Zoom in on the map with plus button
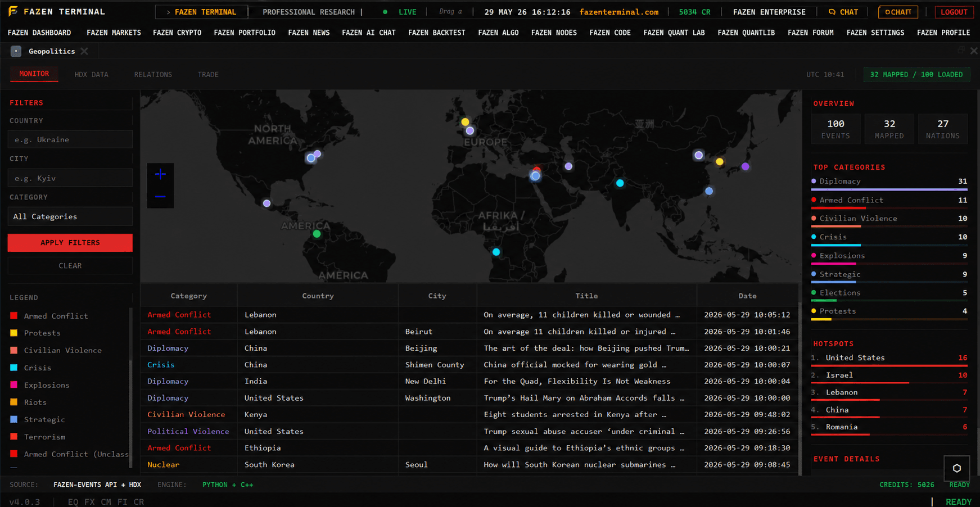This screenshot has height=507, width=980. 160,174
